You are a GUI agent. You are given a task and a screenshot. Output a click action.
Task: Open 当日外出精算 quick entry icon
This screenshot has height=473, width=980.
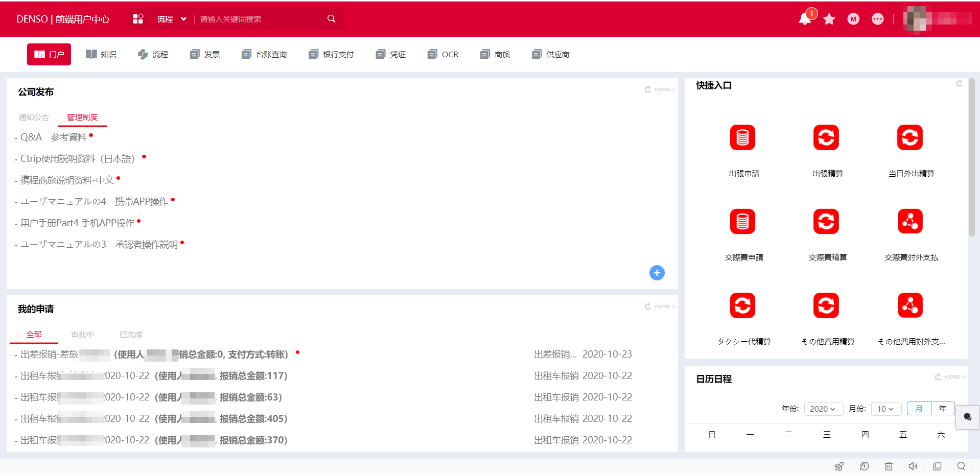pos(910,137)
